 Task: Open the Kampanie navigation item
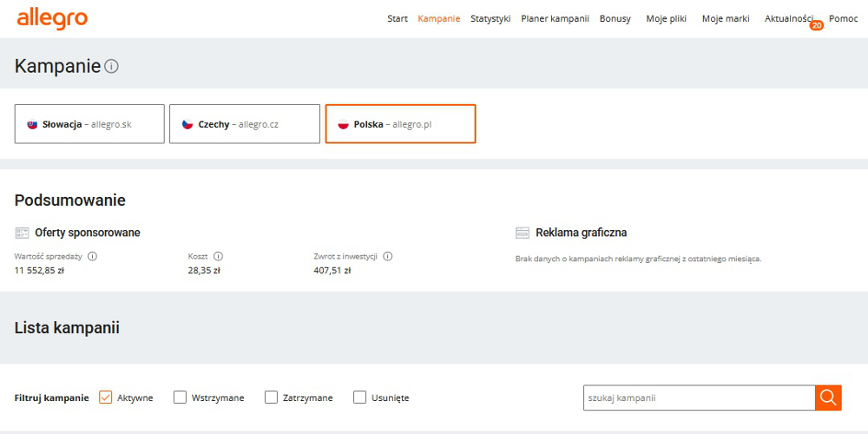tap(439, 19)
